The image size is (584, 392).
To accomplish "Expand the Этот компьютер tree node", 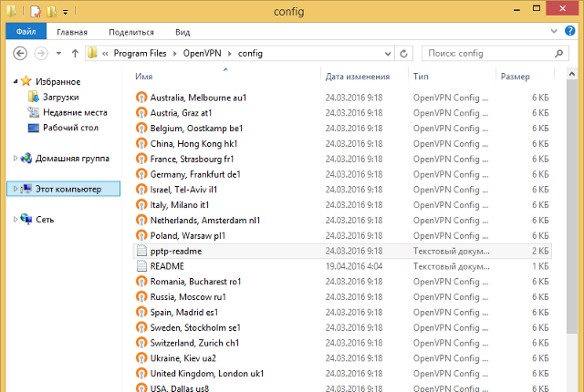I will [x=16, y=189].
